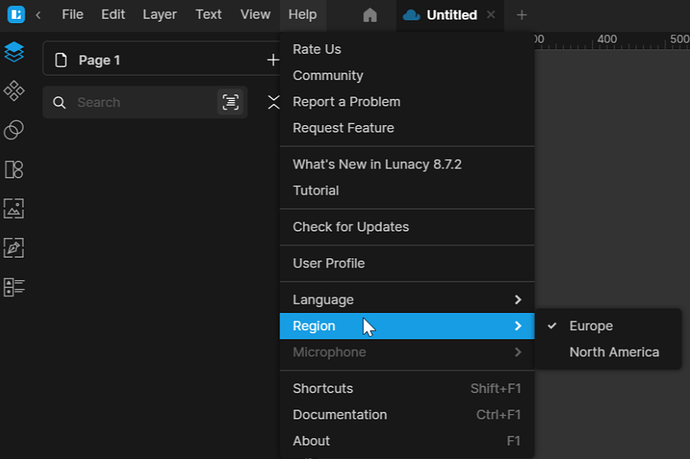Click the scan-frame icon in search box
This screenshot has height=459, width=690.
click(x=230, y=102)
